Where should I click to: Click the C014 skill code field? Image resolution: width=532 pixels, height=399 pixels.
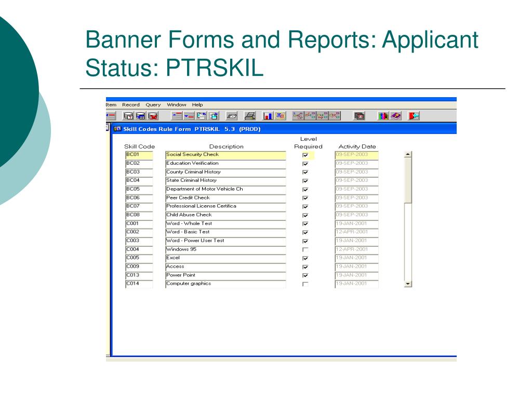pyautogui.click(x=139, y=284)
